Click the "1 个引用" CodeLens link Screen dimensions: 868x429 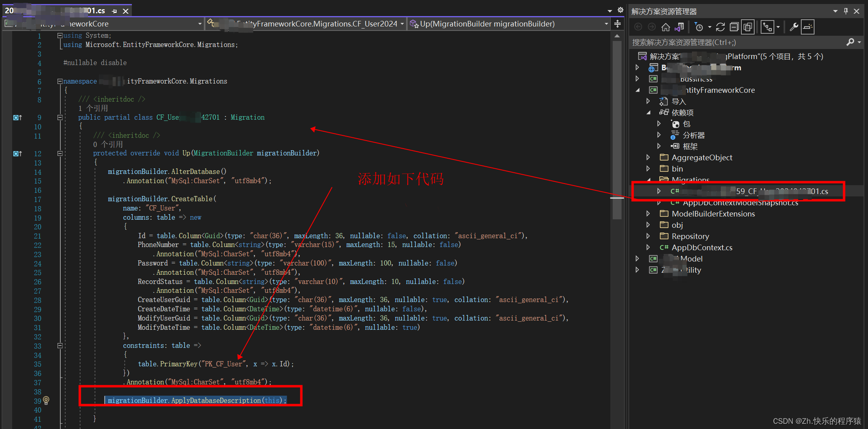coord(93,108)
